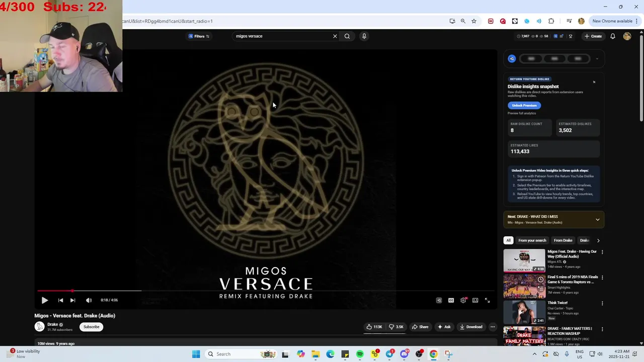This screenshot has height=362, width=644.
Task: Select the 'From your search' chip
Action: 532,240
